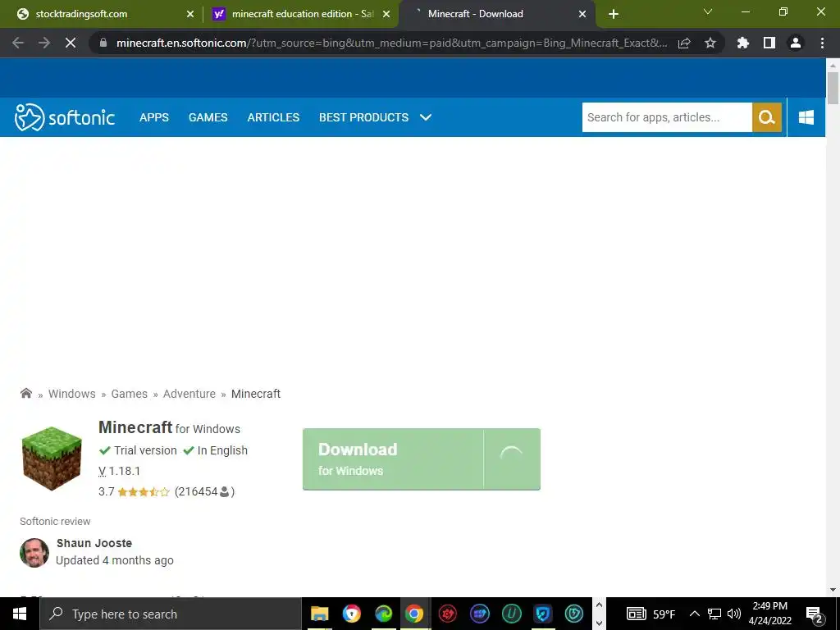The image size is (840, 630).
Task: Open the Chrome extensions puzzle icon
Action: (743, 43)
